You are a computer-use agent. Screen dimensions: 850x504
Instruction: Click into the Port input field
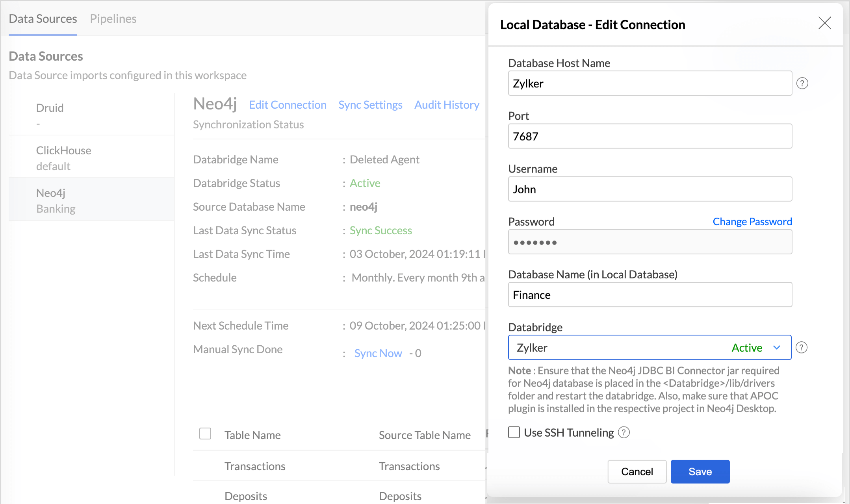click(650, 136)
